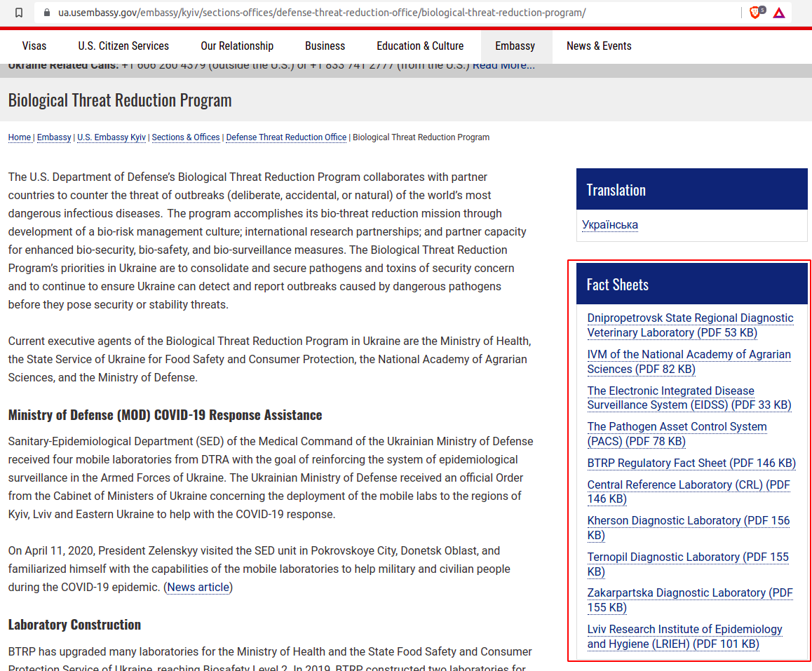Image resolution: width=812 pixels, height=671 pixels.
Task: Click the Read More link in alert banner
Action: [x=503, y=66]
